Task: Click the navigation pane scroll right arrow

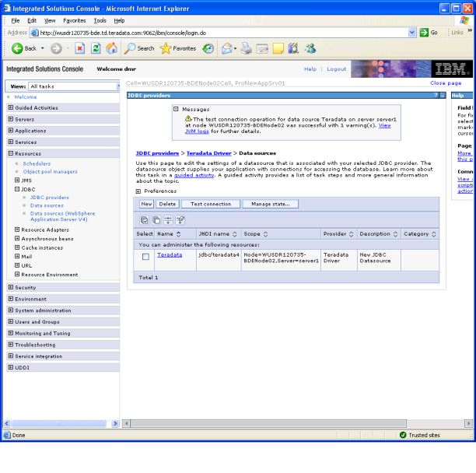Action: [x=115, y=423]
